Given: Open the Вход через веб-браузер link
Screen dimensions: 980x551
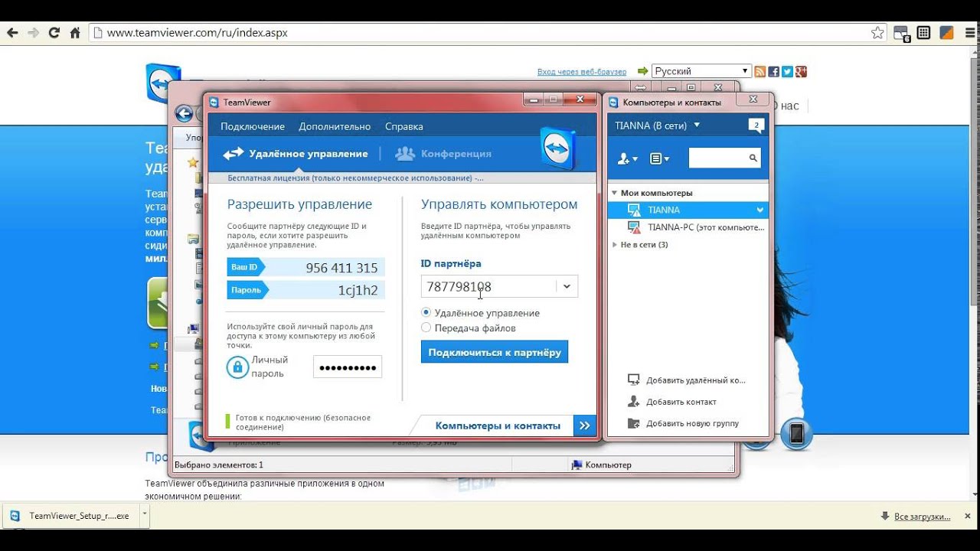Looking at the screenshot, I should point(582,72).
